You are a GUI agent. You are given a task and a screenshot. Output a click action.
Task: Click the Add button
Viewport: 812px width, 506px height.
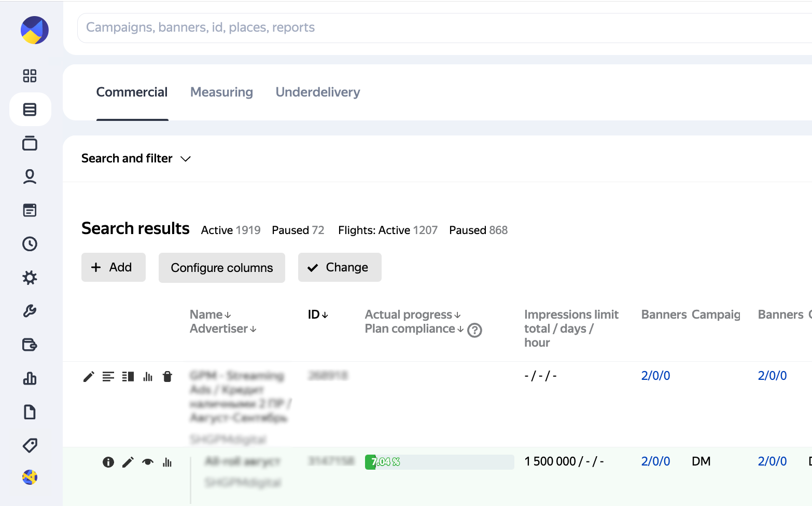coord(113,267)
